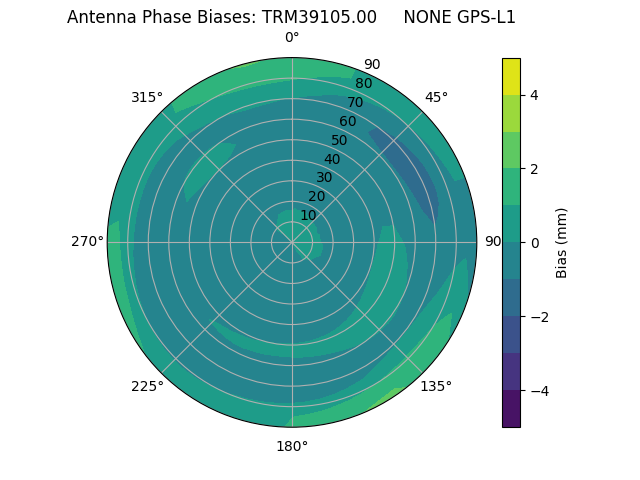Click the 225° azimuth label
This screenshot has height=480, width=640.
coord(147,387)
